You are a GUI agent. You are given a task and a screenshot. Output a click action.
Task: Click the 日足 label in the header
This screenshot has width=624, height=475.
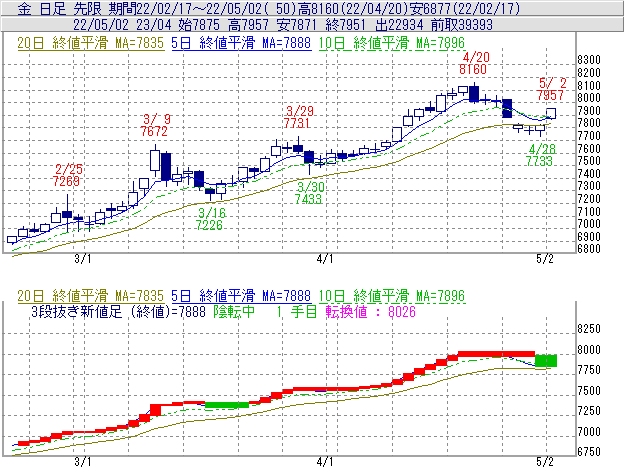pos(53,8)
